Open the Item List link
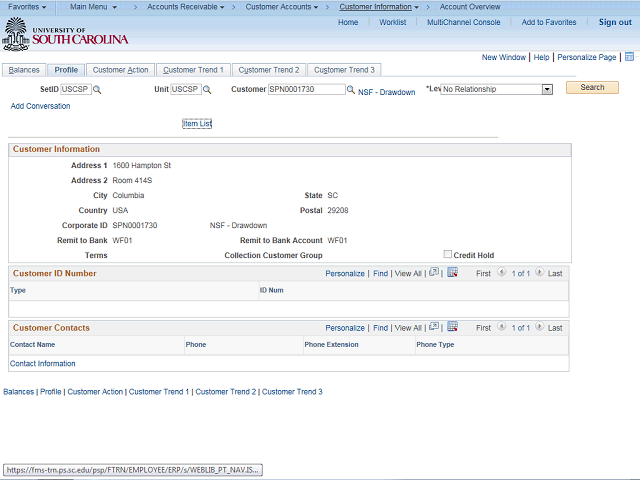The image size is (640, 480). [x=197, y=124]
